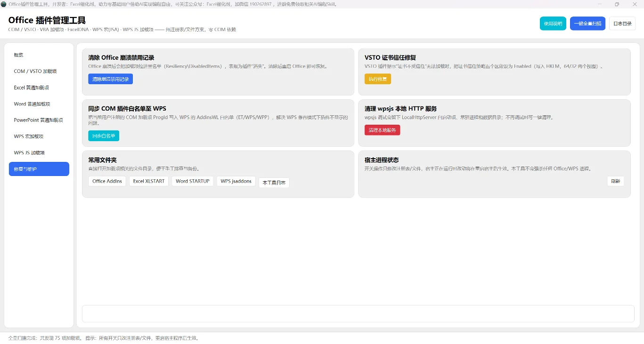Click the VSTO 证书信任修复 heading
Viewport: 644px width, 344px height.
pyautogui.click(x=390, y=58)
